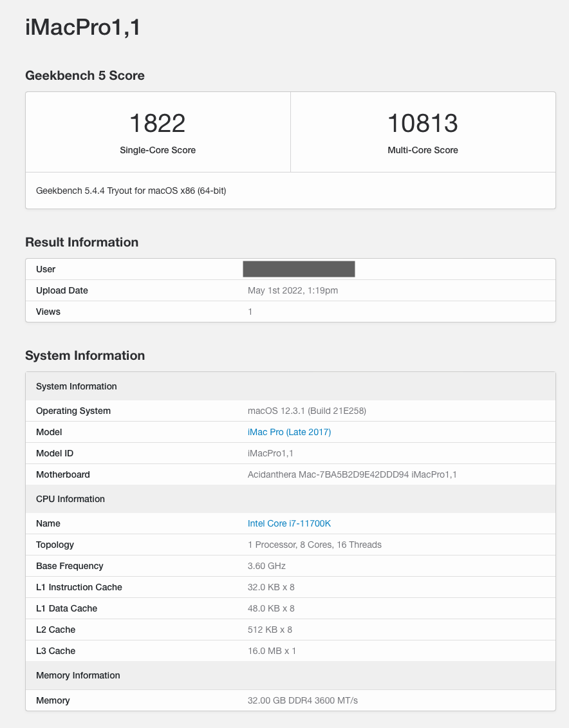Click the 'L1 Instruction Cache' label
The width and height of the screenshot is (569, 728).
[x=79, y=588]
